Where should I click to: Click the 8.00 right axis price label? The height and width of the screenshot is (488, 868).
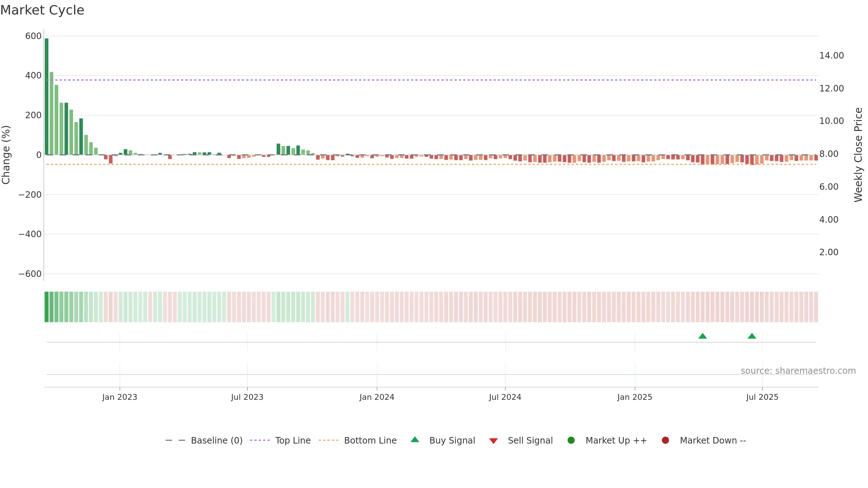pos(829,154)
